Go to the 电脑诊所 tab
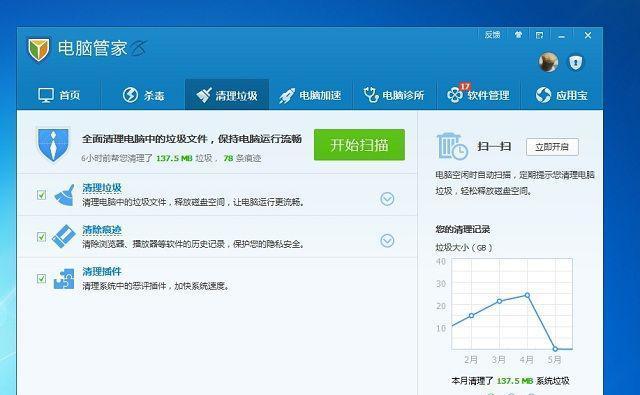640x395 pixels. (394, 95)
